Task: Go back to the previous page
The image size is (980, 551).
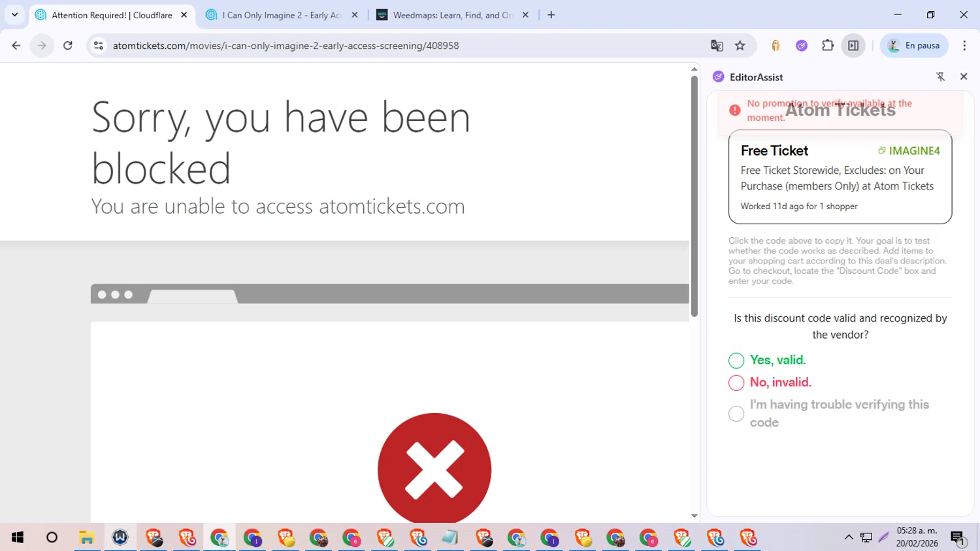Action: tap(16, 46)
